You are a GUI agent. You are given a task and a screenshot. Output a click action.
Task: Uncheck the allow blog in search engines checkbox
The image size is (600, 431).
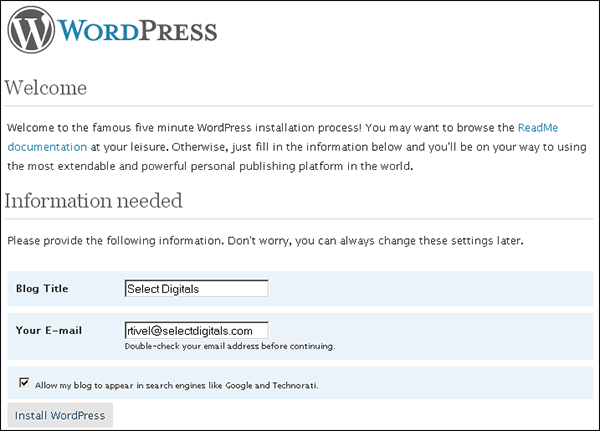pos(24,382)
